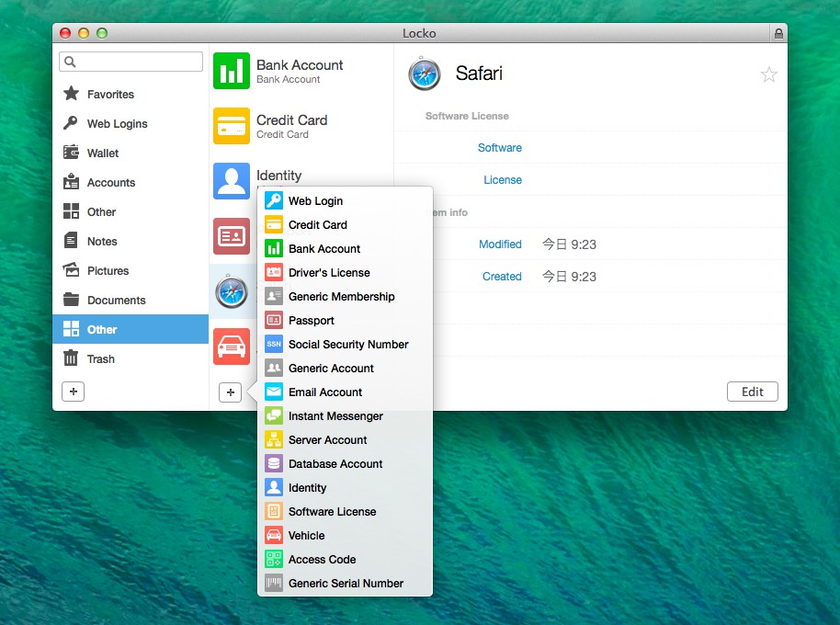Select the Identity list entry icon
Viewport: 840px width, 625px height.
pyautogui.click(x=232, y=181)
